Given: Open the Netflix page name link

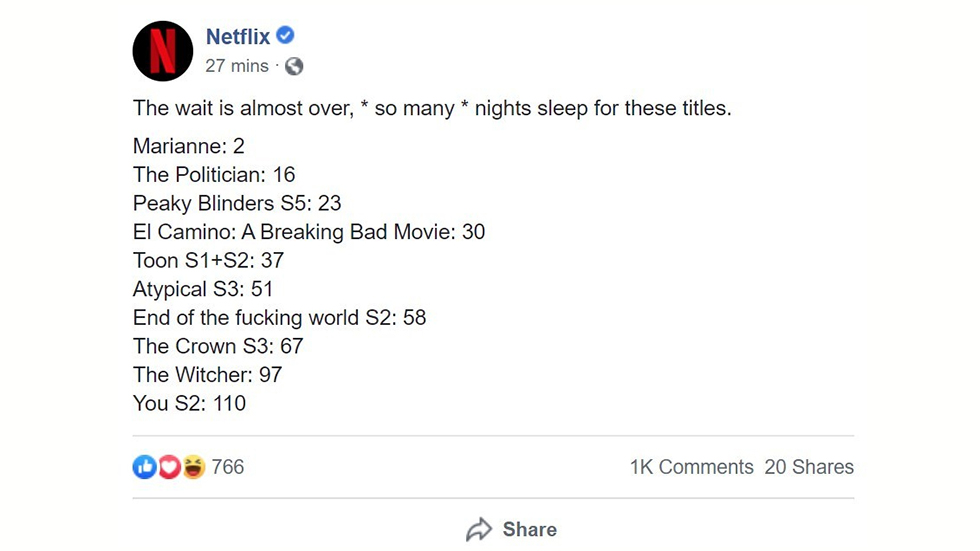Looking at the screenshot, I should 238,36.
